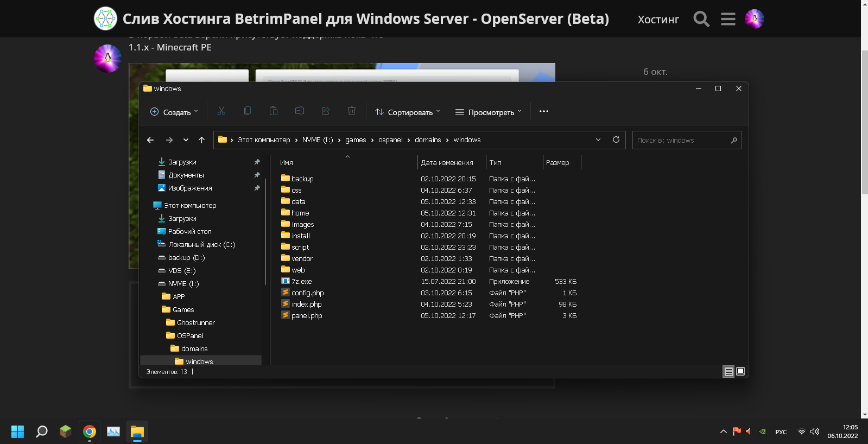Open the three-dots more options menu
This screenshot has height=444, width=868.
click(544, 111)
